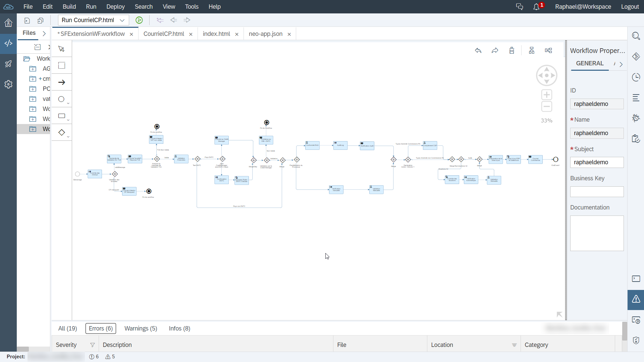This screenshot has height=362, width=644.
Task: Open the Run CourrielCP.html configuration dropdown
Action: [122, 20]
